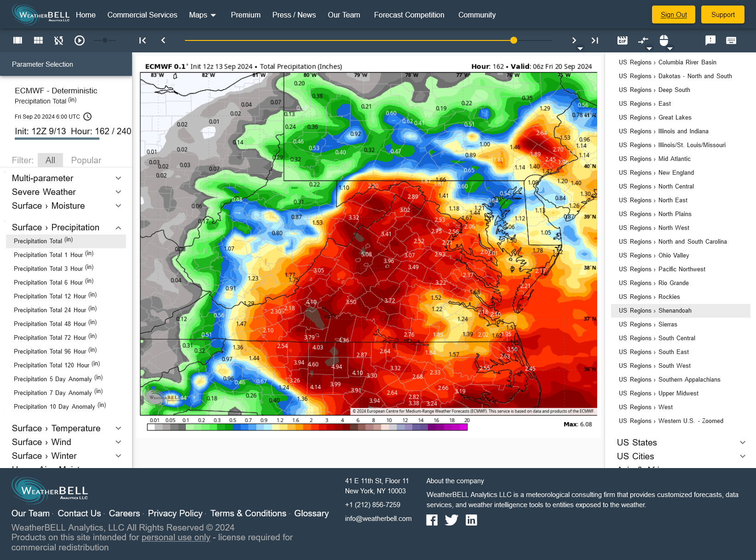
Task: Start animation with the play button
Action: pyautogui.click(x=80, y=40)
